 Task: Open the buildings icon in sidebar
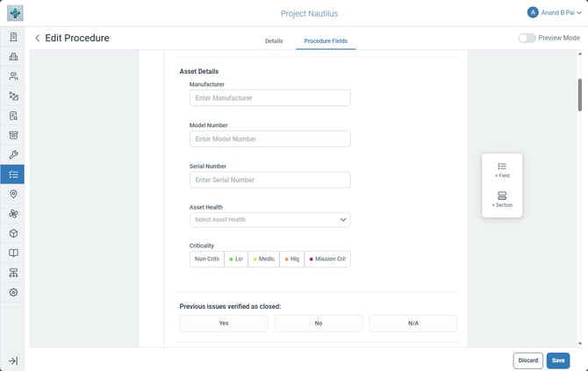coord(13,57)
